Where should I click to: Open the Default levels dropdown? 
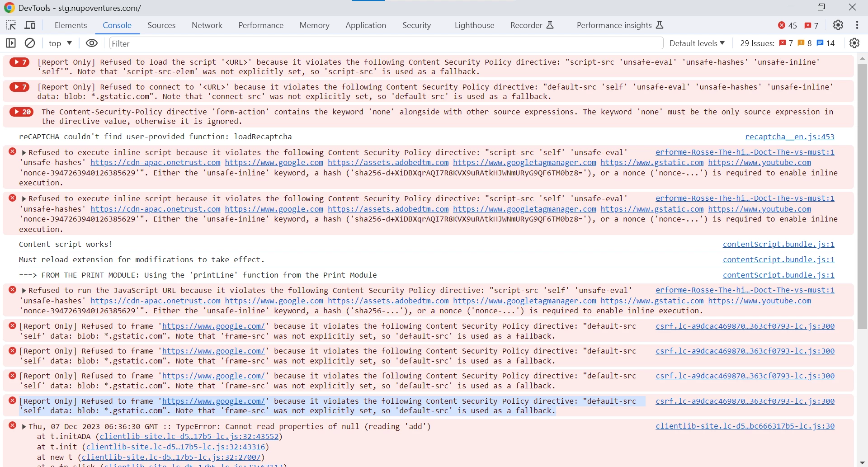(x=697, y=43)
